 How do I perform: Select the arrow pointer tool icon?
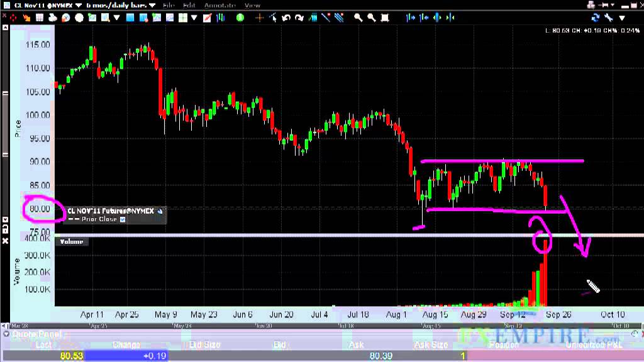[x=273, y=18]
